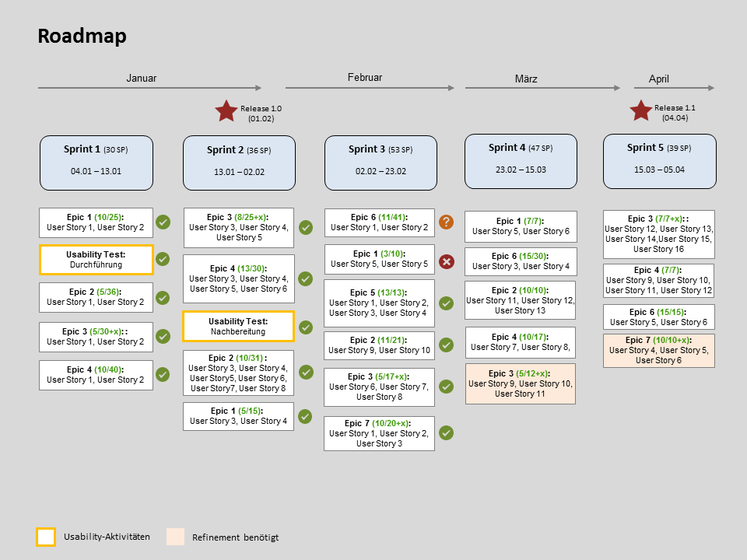Click the Refinement benötigt legend text
Viewport: 747px width, 560px height.
[235, 537]
